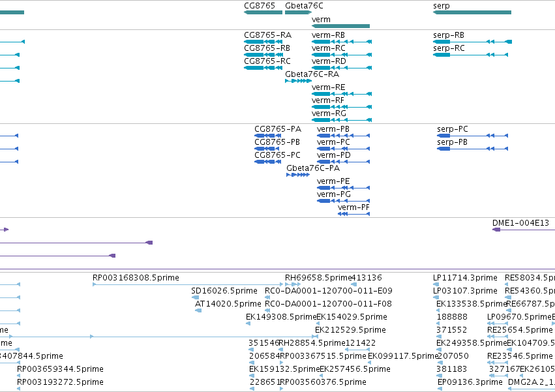The height and width of the screenshot is (392, 555).
Task: Click protein verm-PG
Action: click(x=343, y=201)
